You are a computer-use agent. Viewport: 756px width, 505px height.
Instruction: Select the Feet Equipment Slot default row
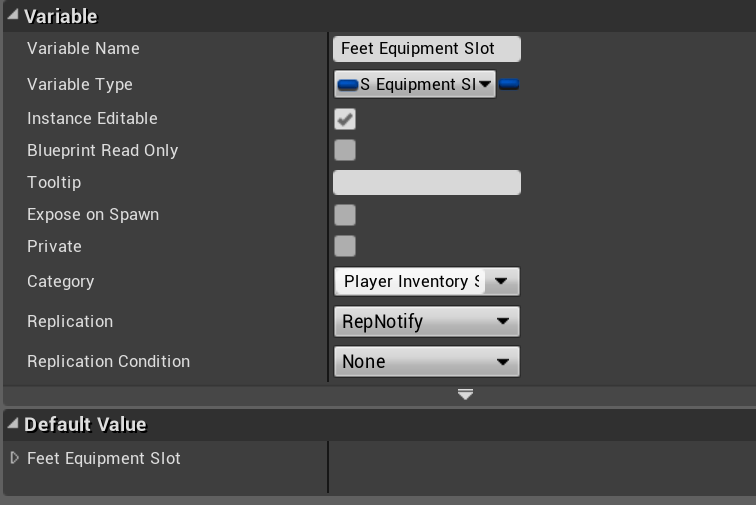(104, 459)
